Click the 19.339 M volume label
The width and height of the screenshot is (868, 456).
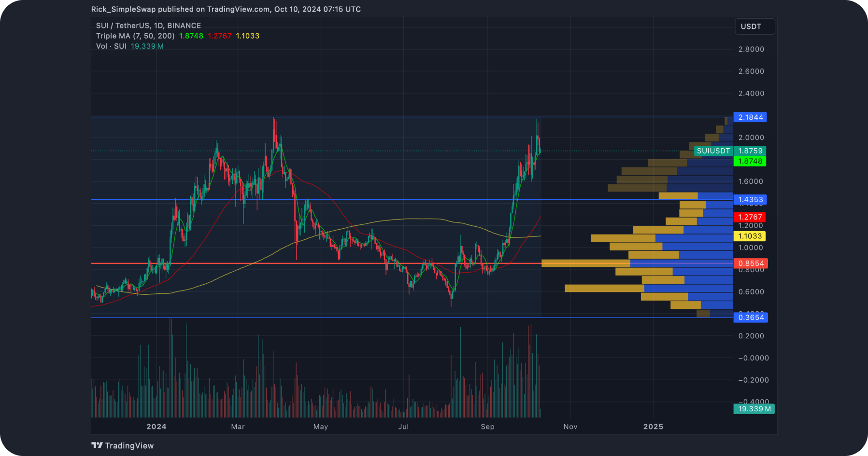click(x=754, y=409)
